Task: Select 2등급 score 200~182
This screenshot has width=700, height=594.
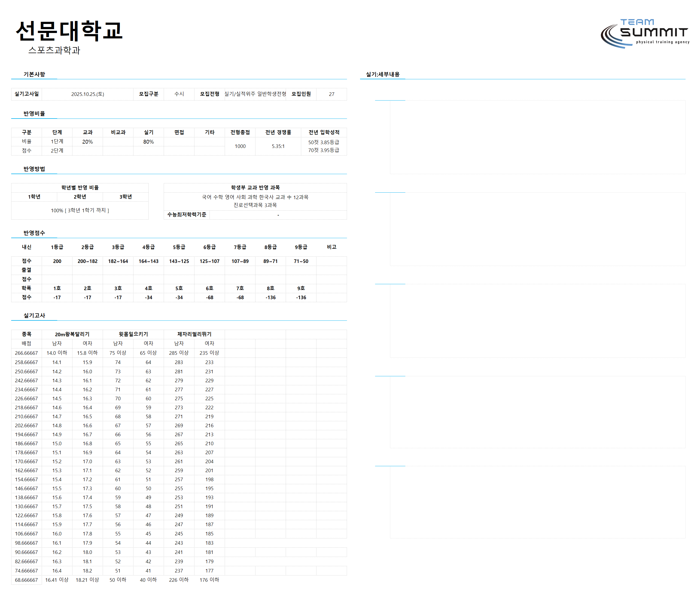Action: coord(87,261)
